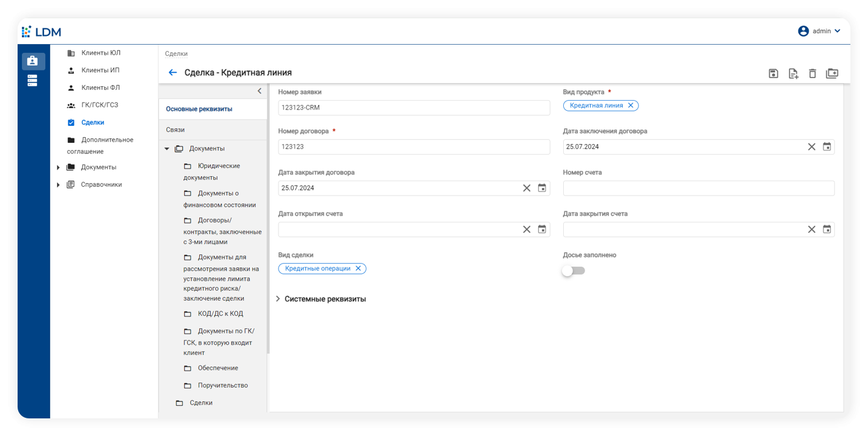
Task: Collapse the left form navigation panel
Action: 260,91
